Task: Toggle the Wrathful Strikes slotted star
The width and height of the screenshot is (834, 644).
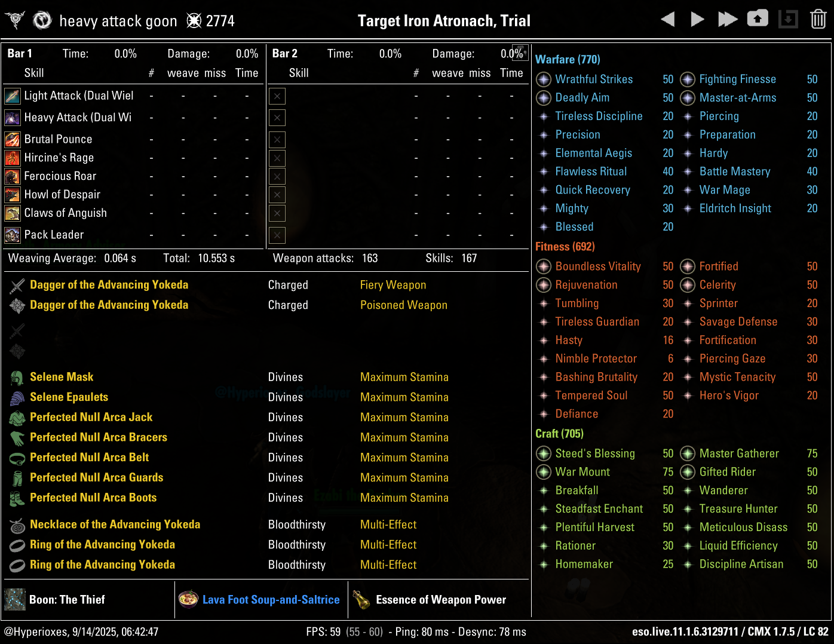Action: 543,79
